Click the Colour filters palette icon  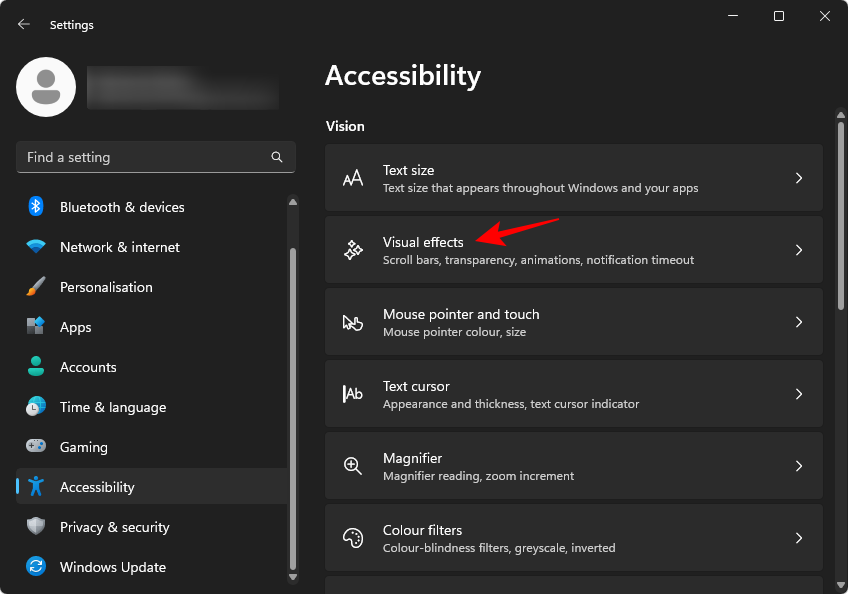click(x=353, y=538)
